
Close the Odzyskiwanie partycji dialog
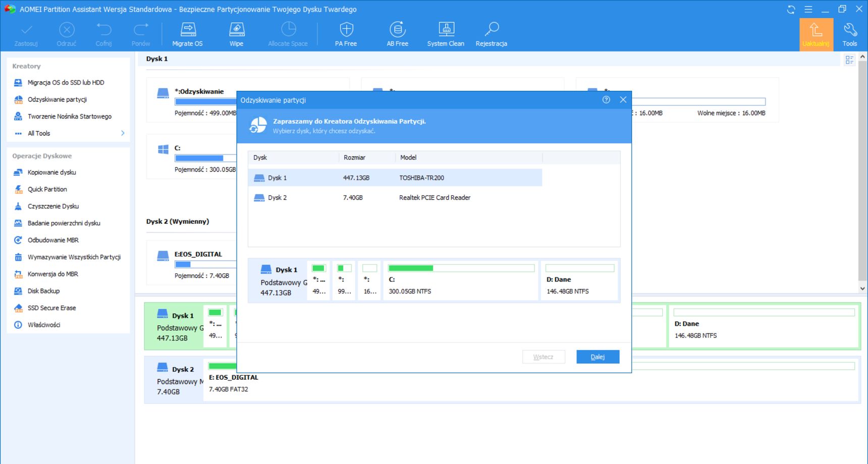(x=623, y=100)
